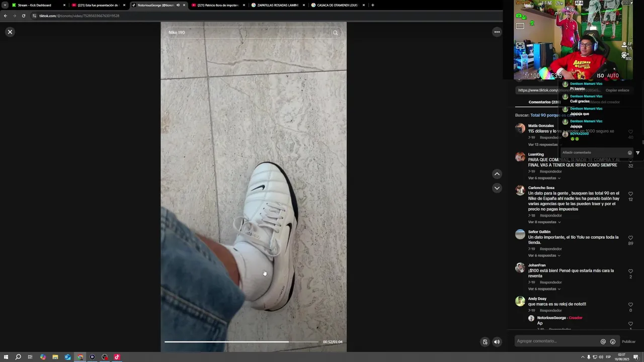This screenshot has width=644, height=362.
Task: Open Carloncho Sosa's profile avatar
Action: (520, 190)
